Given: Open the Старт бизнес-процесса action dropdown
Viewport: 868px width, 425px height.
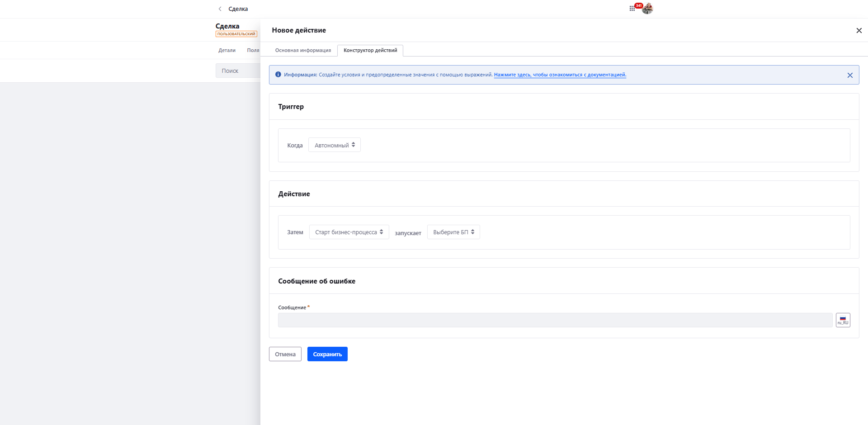Looking at the screenshot, I should pyautogui.click(x=349, y=232).
